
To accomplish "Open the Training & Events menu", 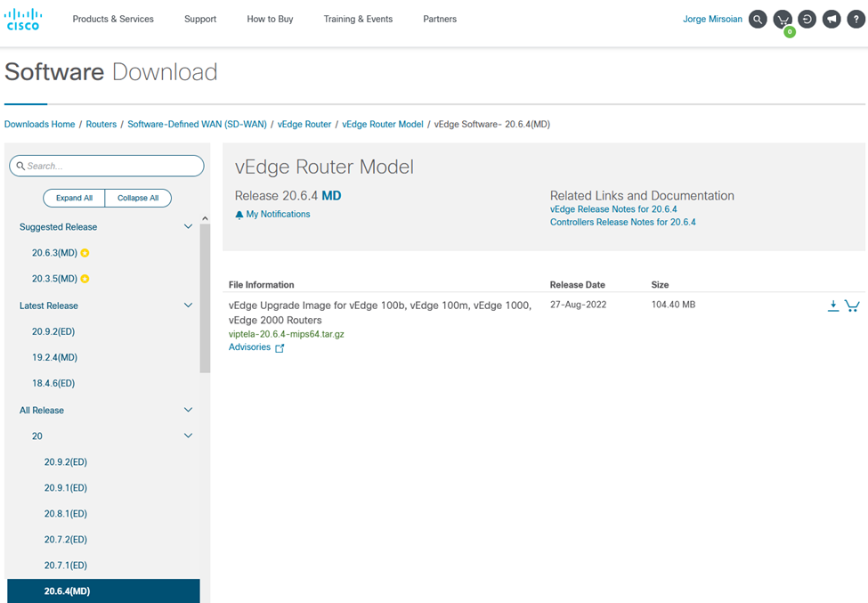I will (358, 19).
